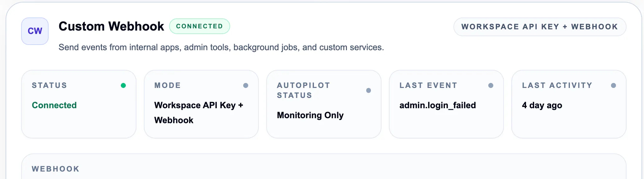Select the Status card
The image size is (644, 179).
[79, 104]
